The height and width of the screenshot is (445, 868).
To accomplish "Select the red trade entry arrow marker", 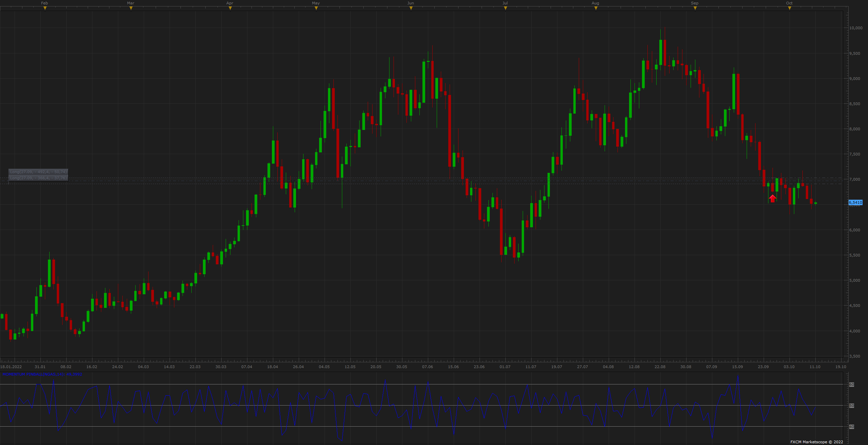I will click(x=772, y=198).
